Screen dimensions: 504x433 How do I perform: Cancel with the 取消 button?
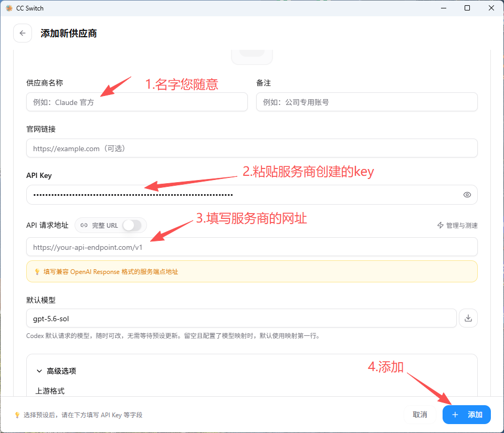pos(420,415)
